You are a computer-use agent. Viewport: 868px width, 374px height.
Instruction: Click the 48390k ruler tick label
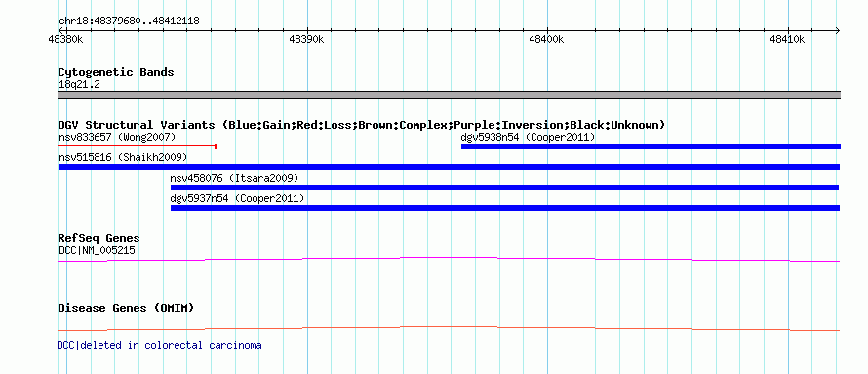coord(306,40)
